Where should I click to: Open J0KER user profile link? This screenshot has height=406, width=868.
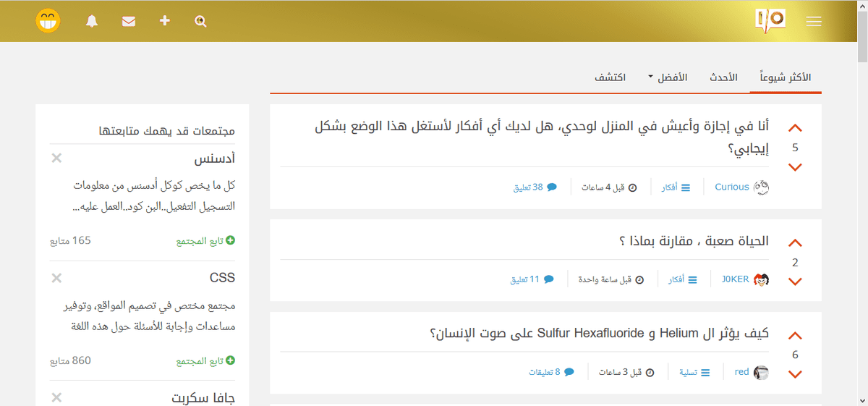click(735, 279)
